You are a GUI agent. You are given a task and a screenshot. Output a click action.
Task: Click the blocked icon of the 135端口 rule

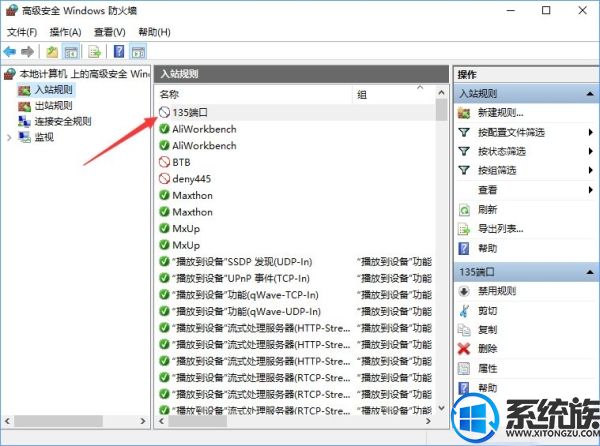164,112
